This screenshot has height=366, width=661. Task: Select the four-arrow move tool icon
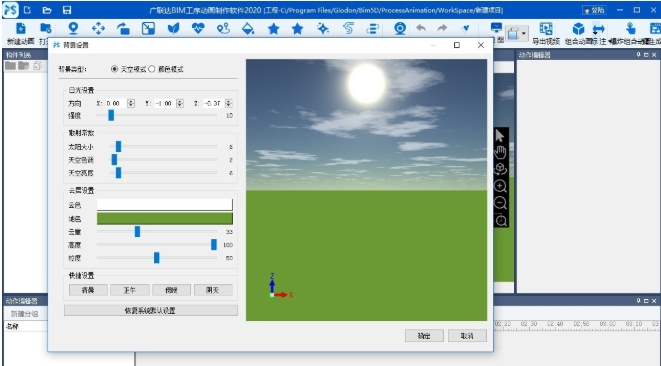pyautogui.click(x=98, y=28)
